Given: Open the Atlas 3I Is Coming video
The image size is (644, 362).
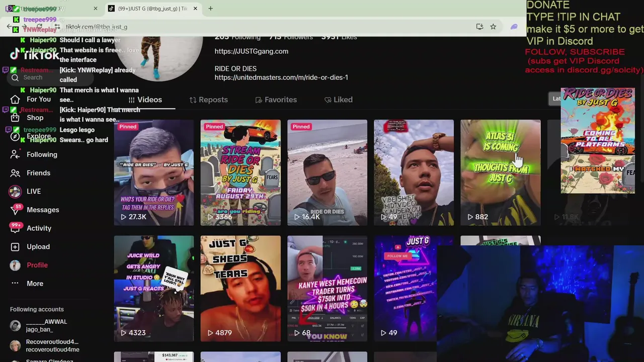Looking at the screenshot, I should [501, 172].
